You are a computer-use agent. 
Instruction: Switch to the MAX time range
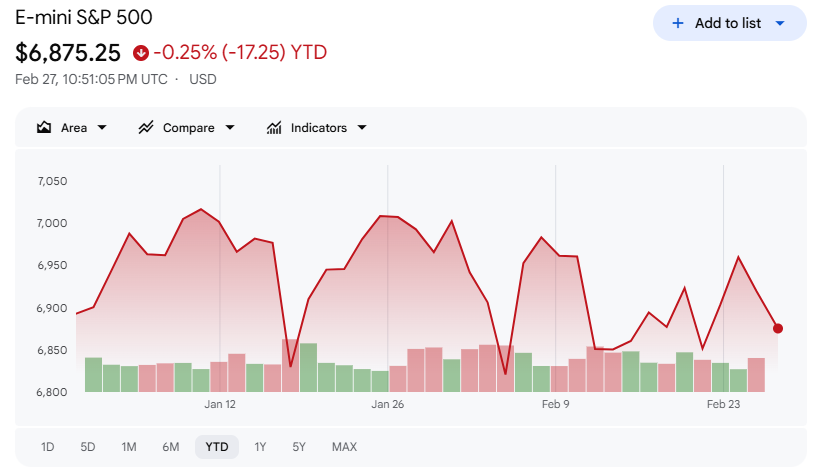pyautogui.click(x=344, y=447)
